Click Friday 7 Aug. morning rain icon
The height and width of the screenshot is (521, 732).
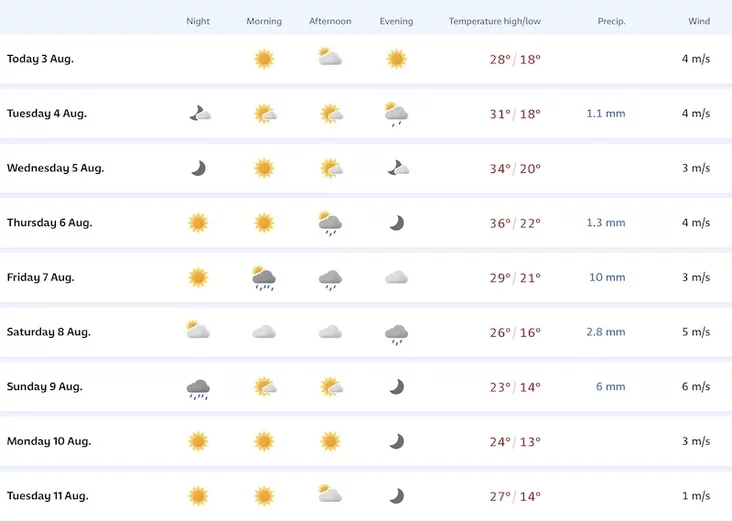(264, 278)
